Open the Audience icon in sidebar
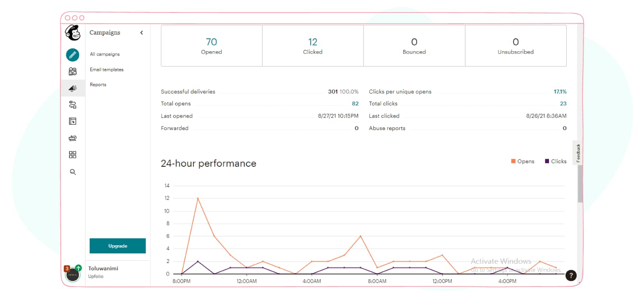 [x=72, y=71]
